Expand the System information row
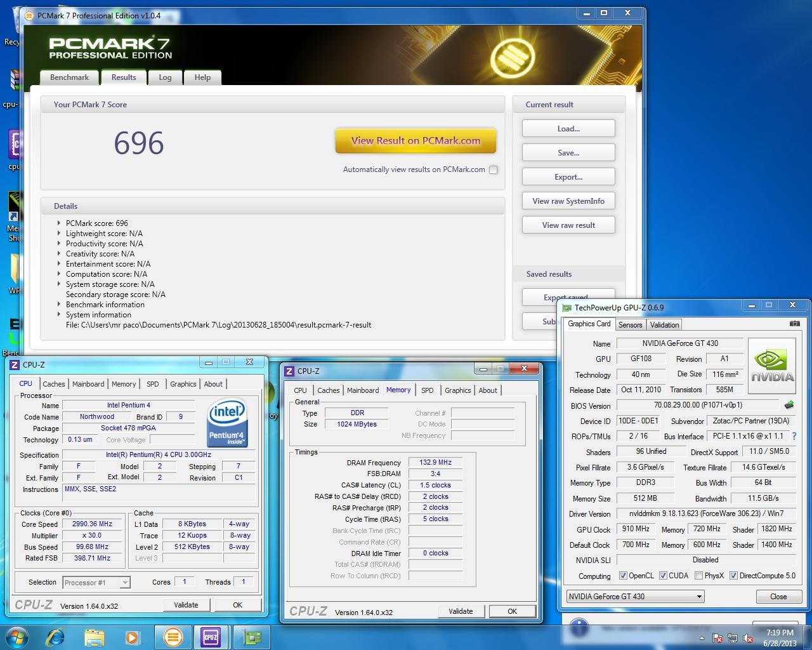 pyautogui.click(x=59, y=315)
